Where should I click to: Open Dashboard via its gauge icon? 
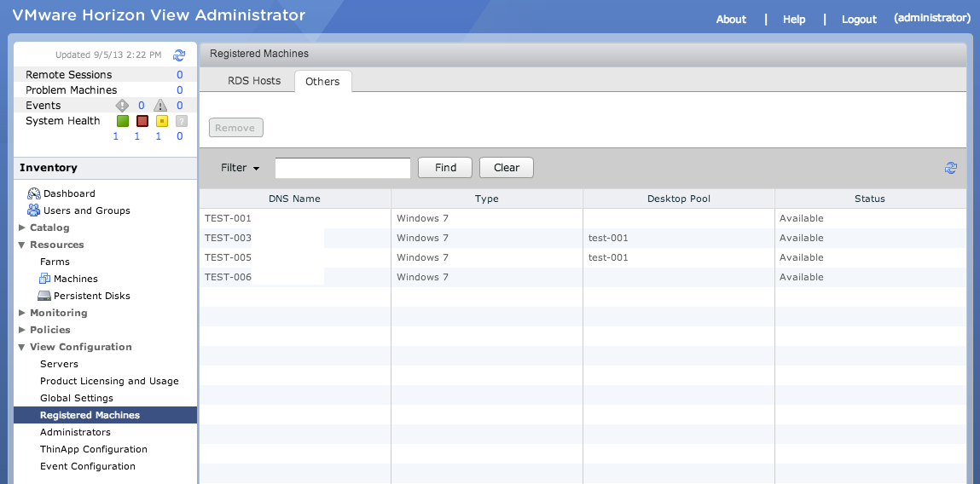34,193
